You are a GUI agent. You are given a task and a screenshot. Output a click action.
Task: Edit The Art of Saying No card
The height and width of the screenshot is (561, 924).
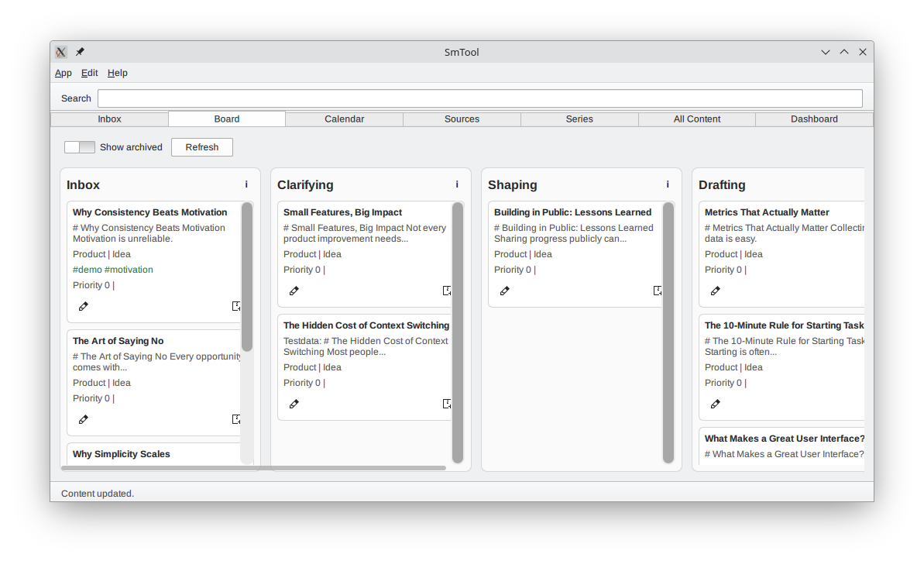pos(84,419)
